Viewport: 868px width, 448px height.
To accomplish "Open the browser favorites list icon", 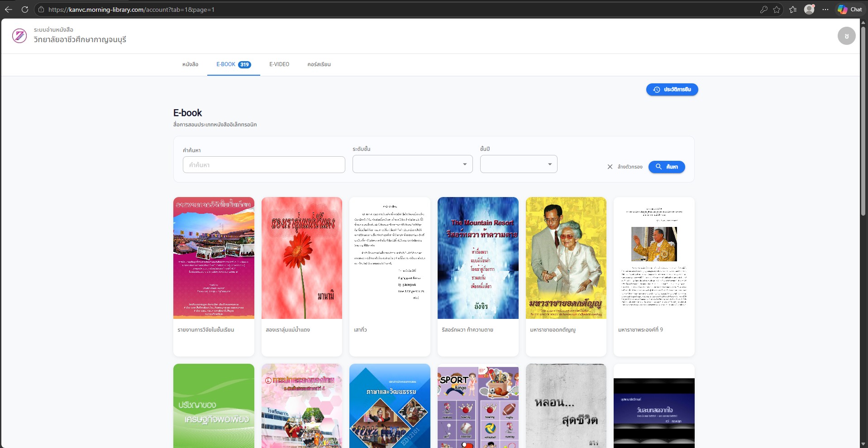I will point(793,10).
